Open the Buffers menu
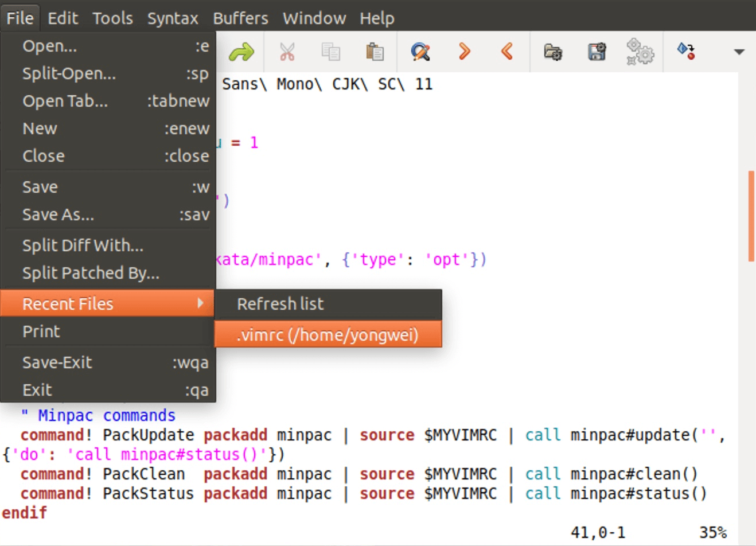756x546 pixels. tap(240, 18)
